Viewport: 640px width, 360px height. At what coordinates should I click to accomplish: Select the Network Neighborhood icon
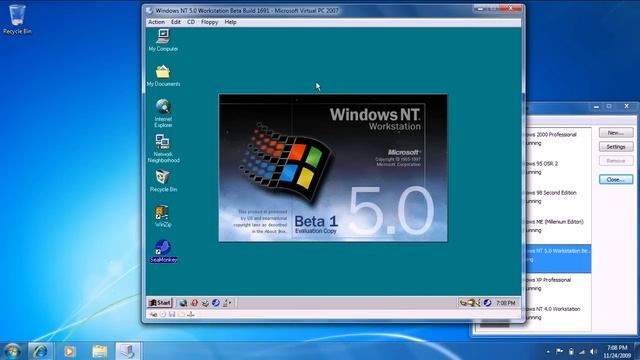163,148
